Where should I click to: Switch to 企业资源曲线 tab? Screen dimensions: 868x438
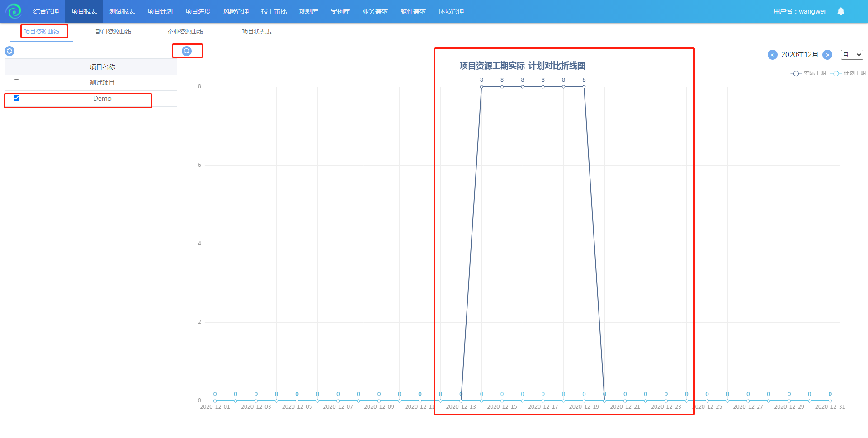pos(185,32)
